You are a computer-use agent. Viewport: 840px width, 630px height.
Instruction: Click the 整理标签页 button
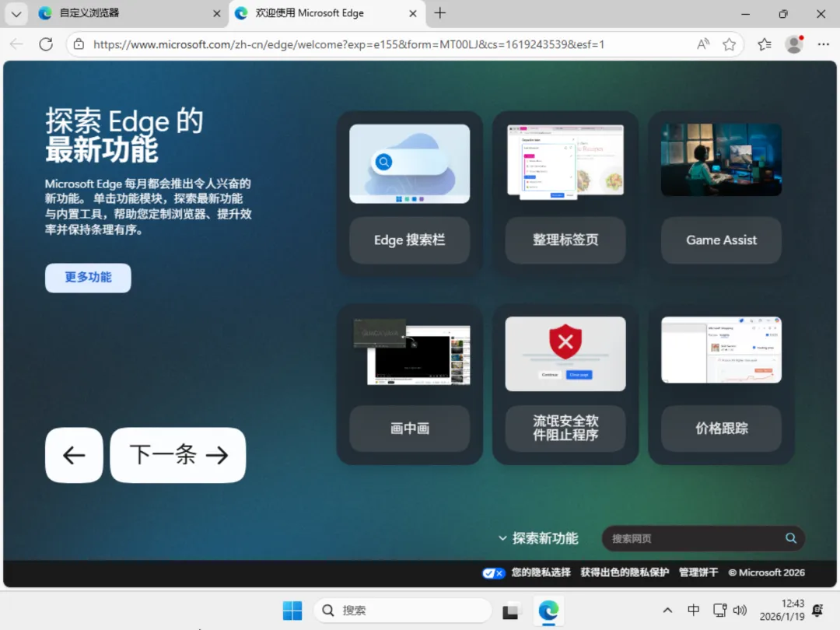click(565, 240)
